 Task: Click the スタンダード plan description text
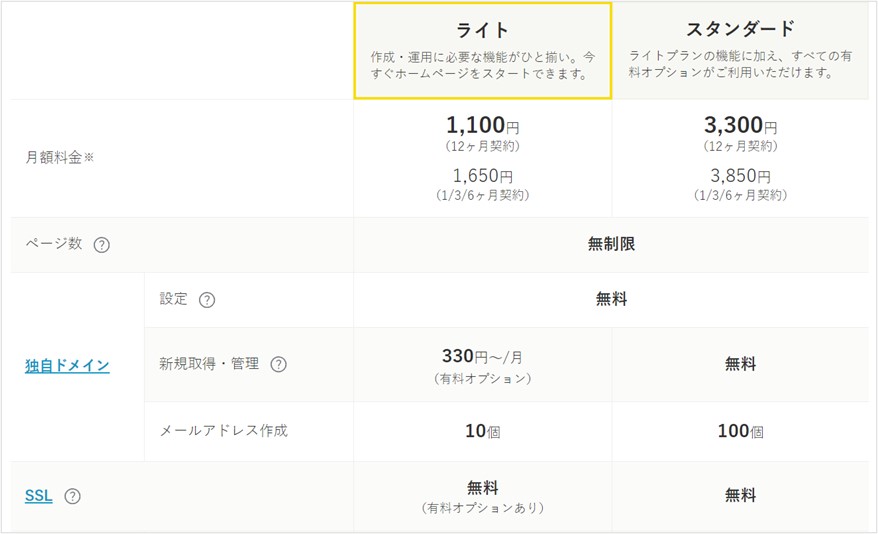click(x=740, y=65)
